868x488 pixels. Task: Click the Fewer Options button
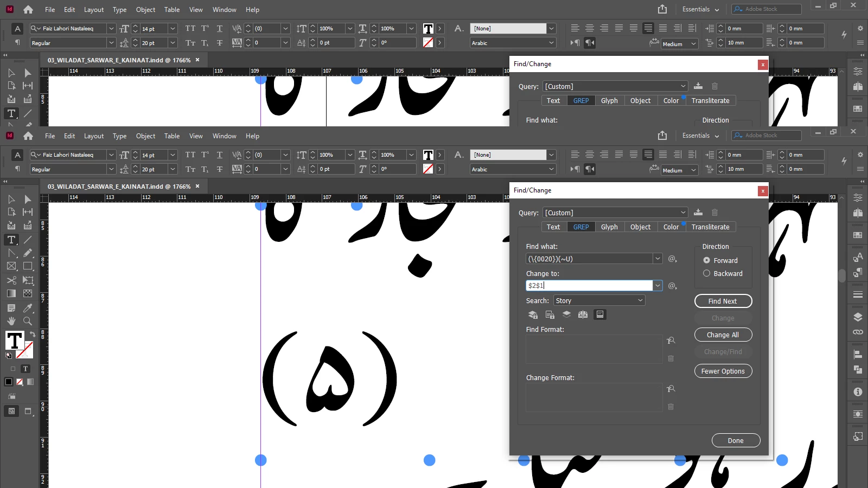tap(723, 371)
